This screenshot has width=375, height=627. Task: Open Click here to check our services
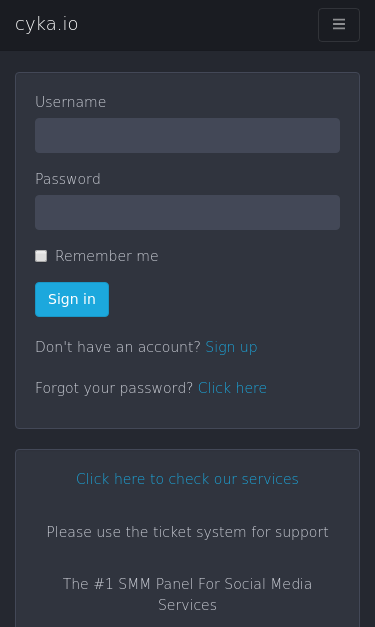(188, 479)
